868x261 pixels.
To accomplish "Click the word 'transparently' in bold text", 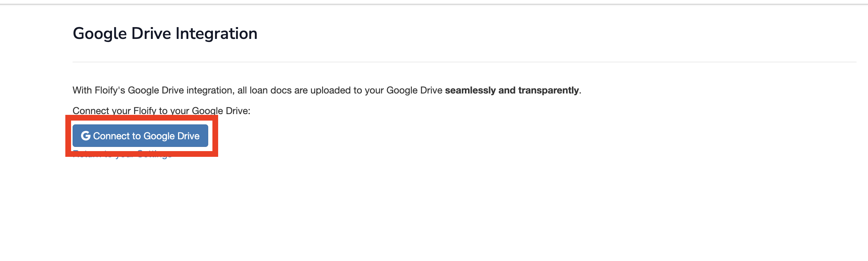I will point(548,90).
